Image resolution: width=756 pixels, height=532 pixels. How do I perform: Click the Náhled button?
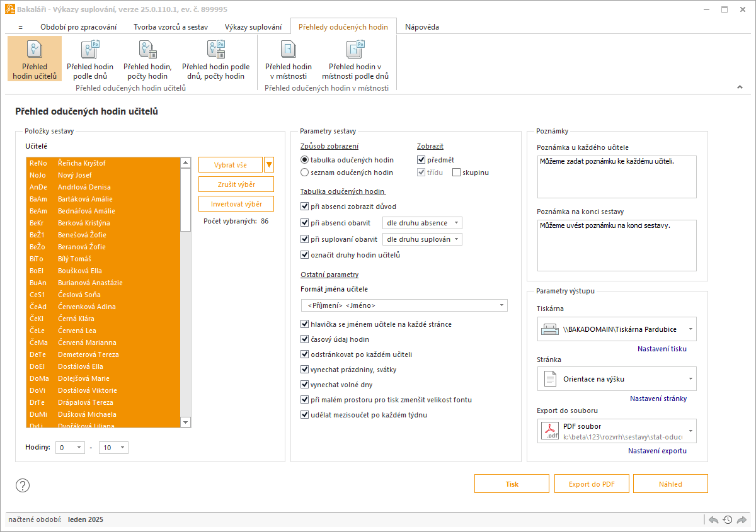click(x=670, y=484)
